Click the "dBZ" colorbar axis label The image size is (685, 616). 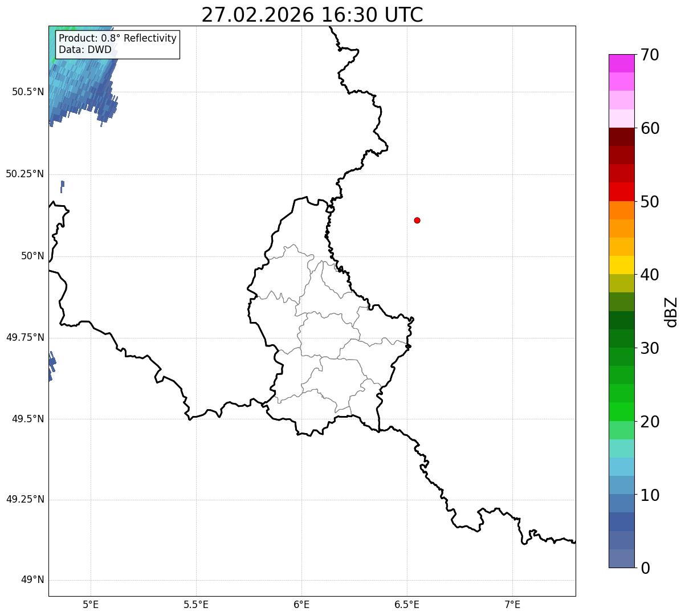(x=672, y=312)
